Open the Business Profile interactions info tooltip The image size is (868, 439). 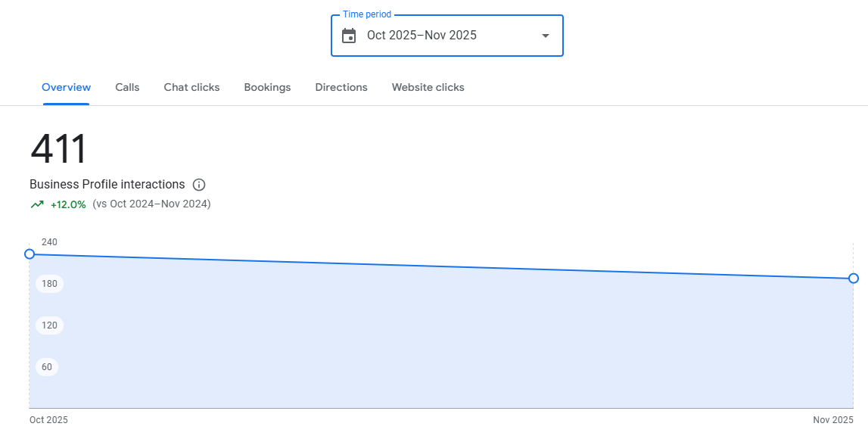coord(199,184)
